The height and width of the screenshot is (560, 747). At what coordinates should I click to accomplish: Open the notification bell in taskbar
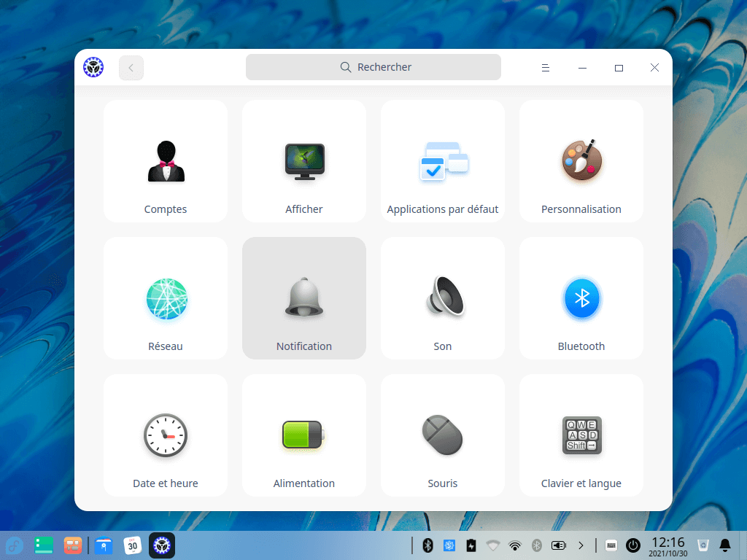coord(725,545)
